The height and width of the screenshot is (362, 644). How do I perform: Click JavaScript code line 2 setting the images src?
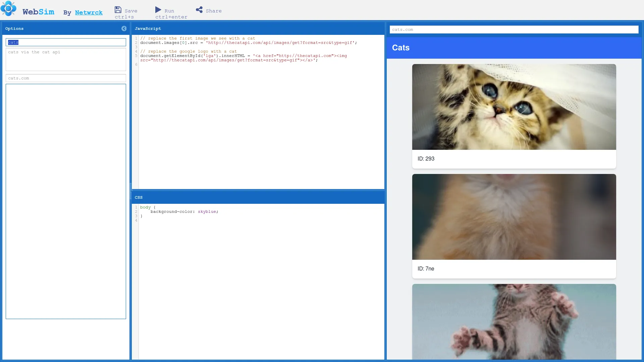(249, 43)
